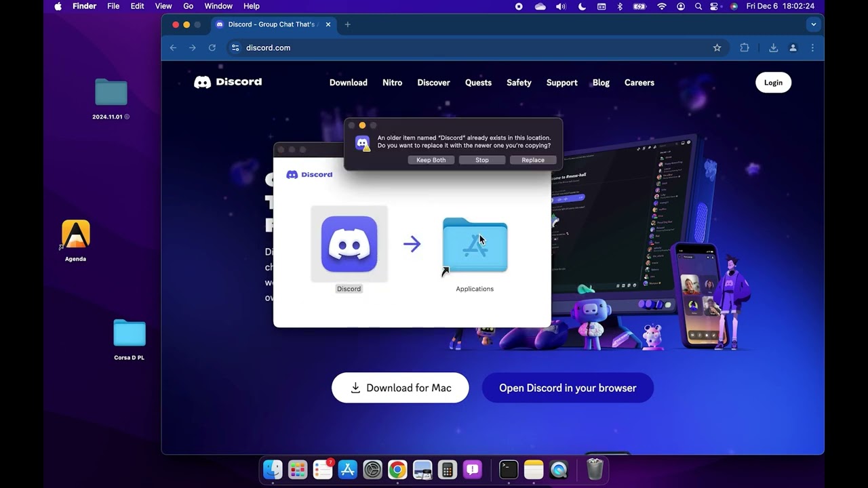Screen dimensions: 868x488
Task: Close the Discord browser tab
Action: [328, 24]
